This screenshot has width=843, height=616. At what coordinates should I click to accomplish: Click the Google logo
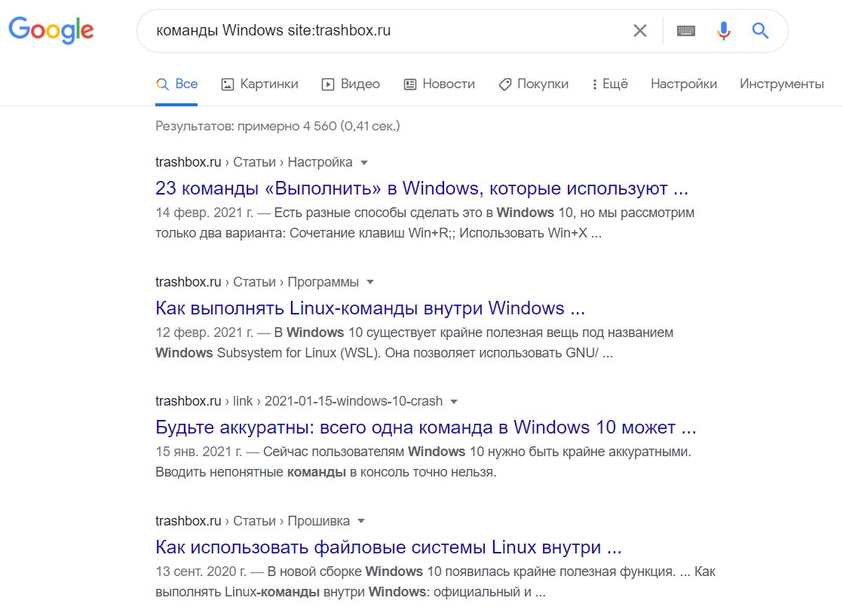click(x=51, y=30)
